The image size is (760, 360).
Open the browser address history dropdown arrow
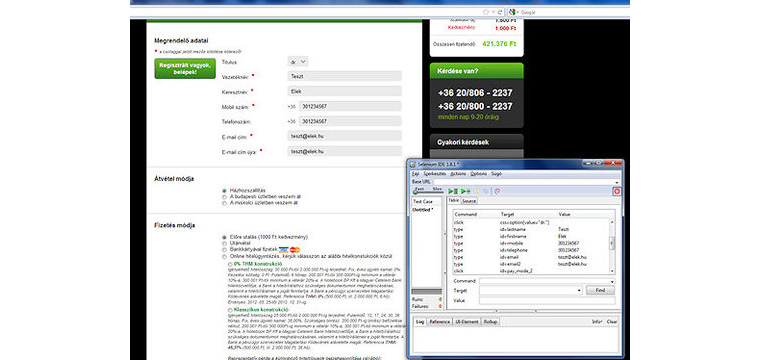tap(493, 12)
